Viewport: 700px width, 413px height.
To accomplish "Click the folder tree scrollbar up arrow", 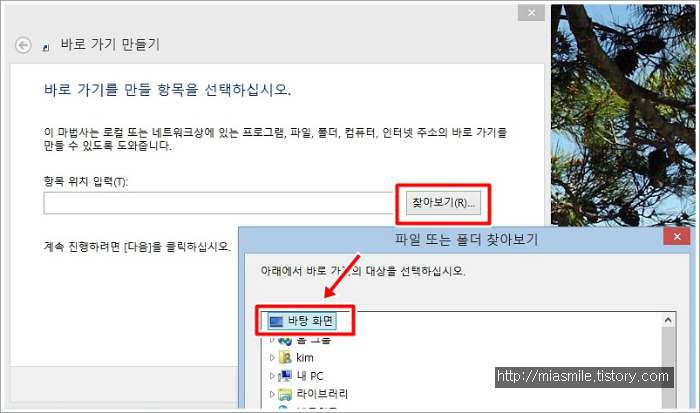I will point(668,320).
